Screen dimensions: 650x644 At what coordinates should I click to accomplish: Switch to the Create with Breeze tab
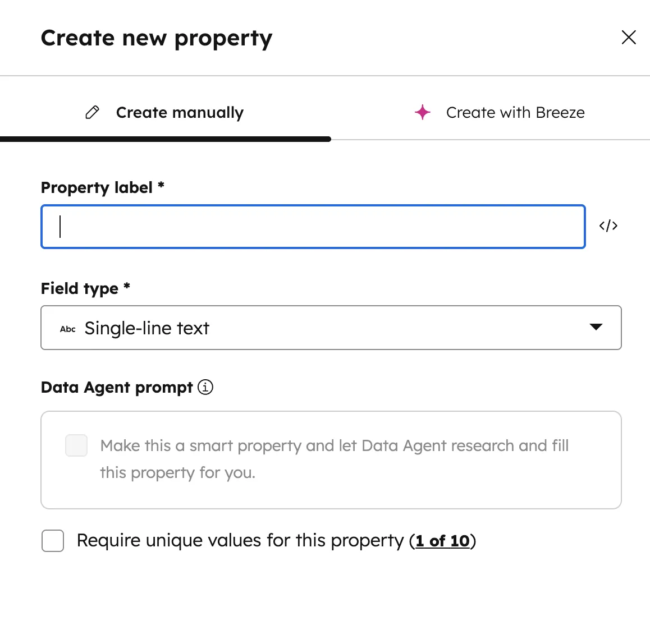tap(515, 112)
